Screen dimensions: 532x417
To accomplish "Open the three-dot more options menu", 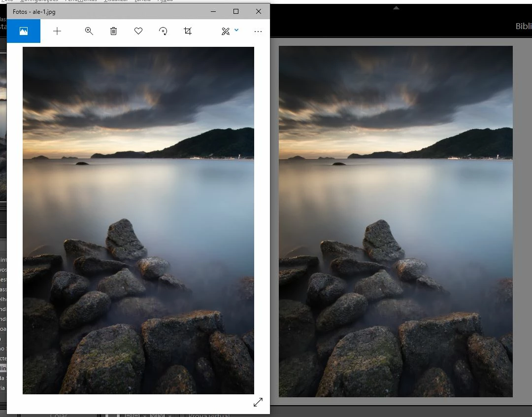I will [258, 32].
